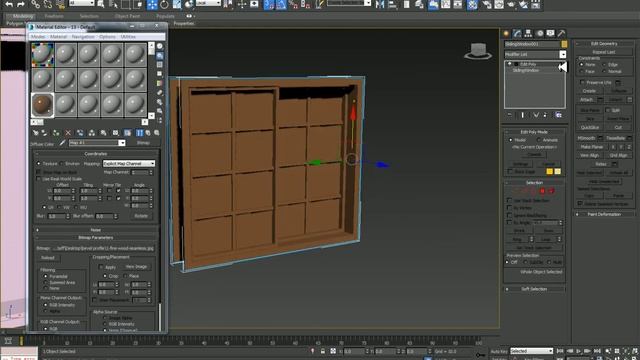Select the Select and Link tool
The height and width of the screenshot is (360, 640).
[36, 4]
